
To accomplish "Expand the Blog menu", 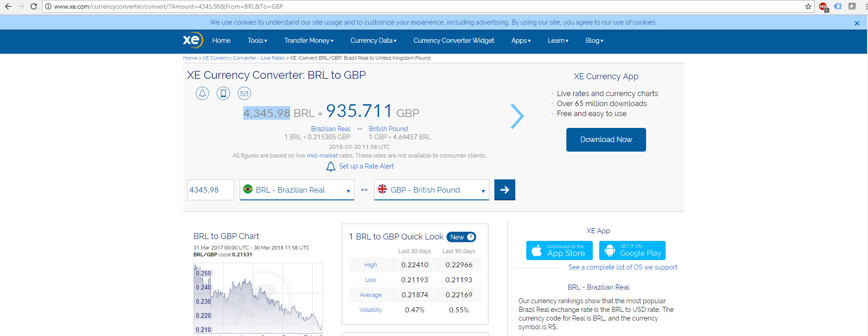I will click(595, 41).
